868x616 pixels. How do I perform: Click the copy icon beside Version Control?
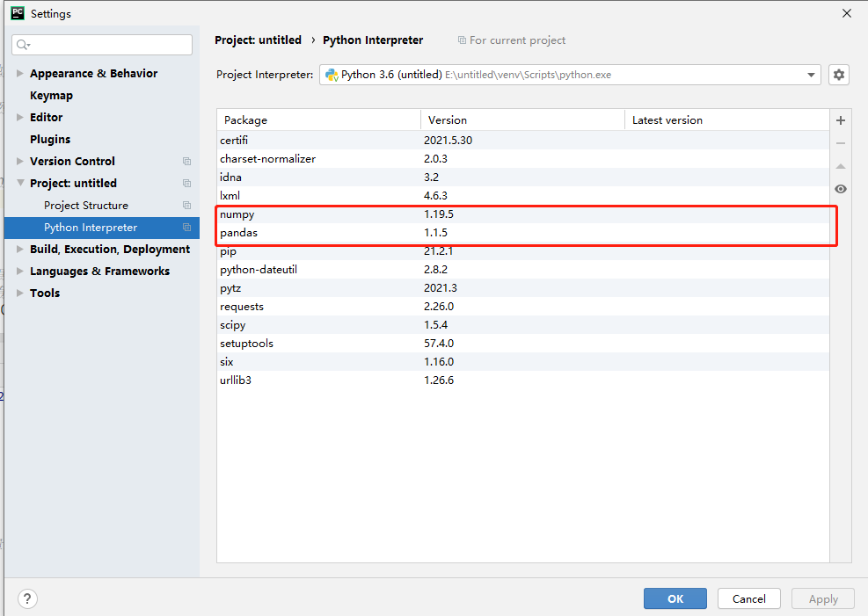pos(186,162)
